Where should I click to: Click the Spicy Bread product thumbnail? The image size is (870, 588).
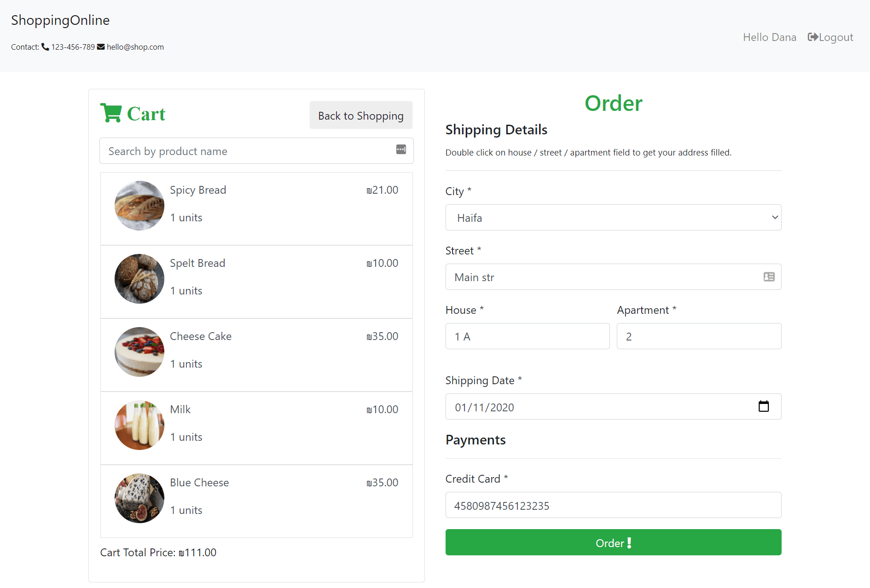(139, 206)
